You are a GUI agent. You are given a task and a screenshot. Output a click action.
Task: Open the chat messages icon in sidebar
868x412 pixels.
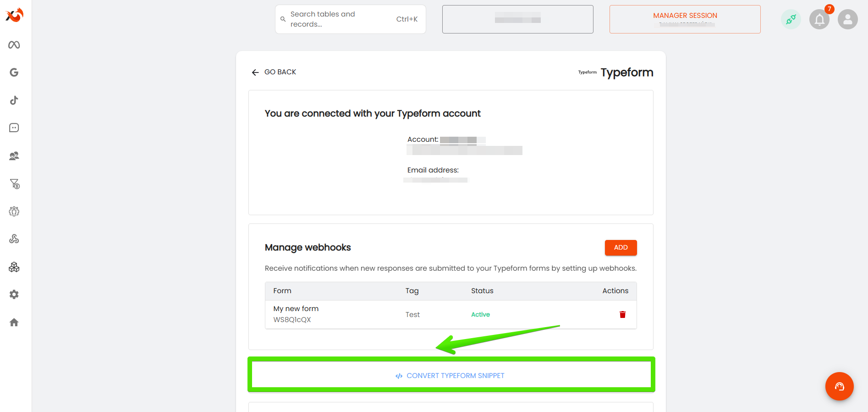click(14, 128)
